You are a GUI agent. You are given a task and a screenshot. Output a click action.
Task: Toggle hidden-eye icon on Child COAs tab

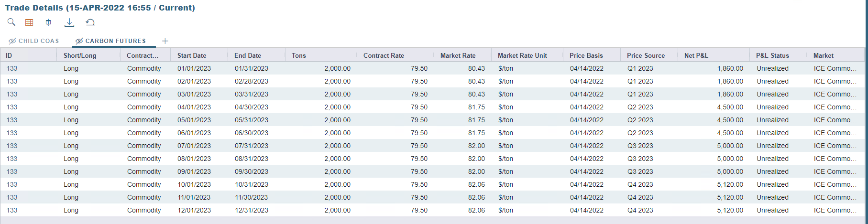coord(12,41)
